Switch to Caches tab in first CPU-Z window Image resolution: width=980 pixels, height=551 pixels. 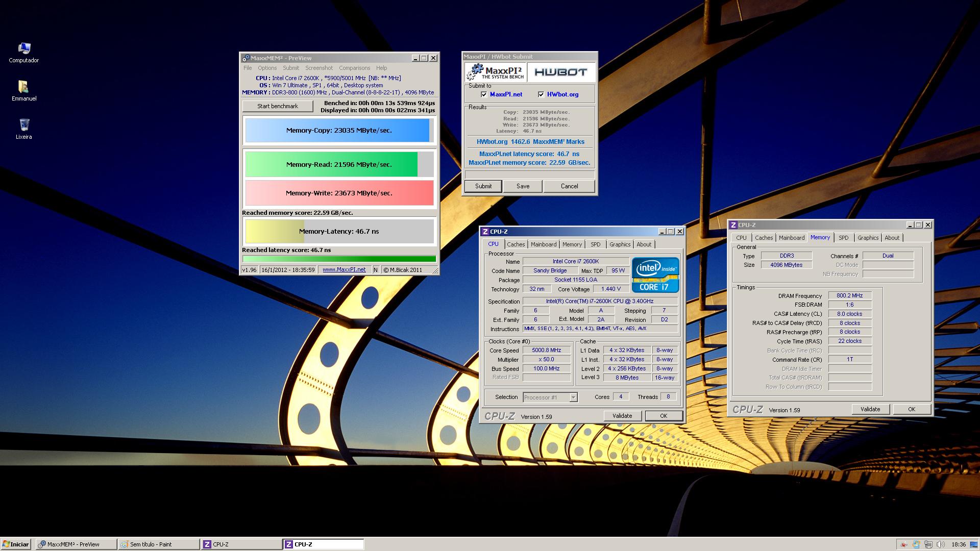click(516, 244)
